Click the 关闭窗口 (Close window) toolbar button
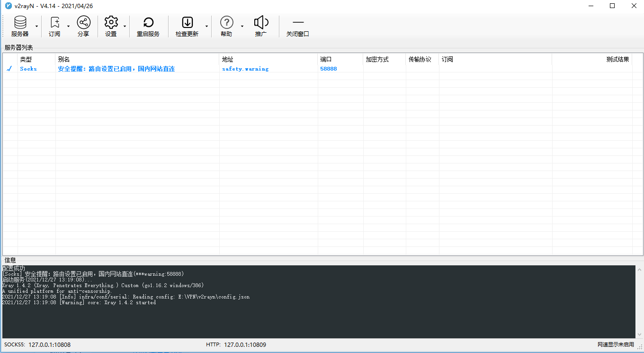This screenshot has height=353, width=644. pyautogui.click(x=298, y=26)
